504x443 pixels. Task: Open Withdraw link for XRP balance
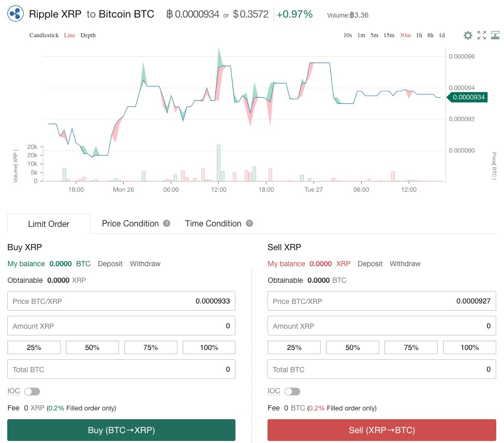[405, 264]
